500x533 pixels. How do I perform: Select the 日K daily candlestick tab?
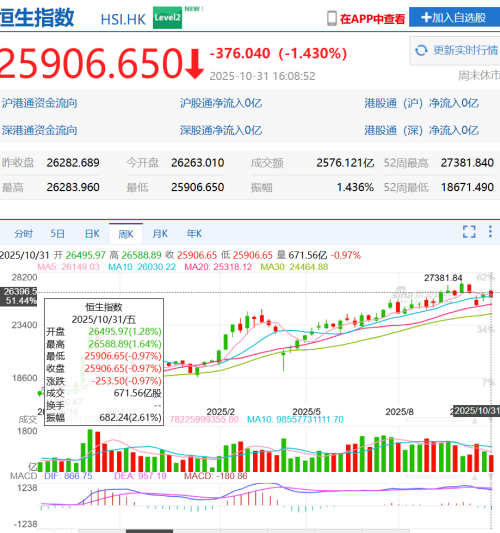(x=92, y=234)
